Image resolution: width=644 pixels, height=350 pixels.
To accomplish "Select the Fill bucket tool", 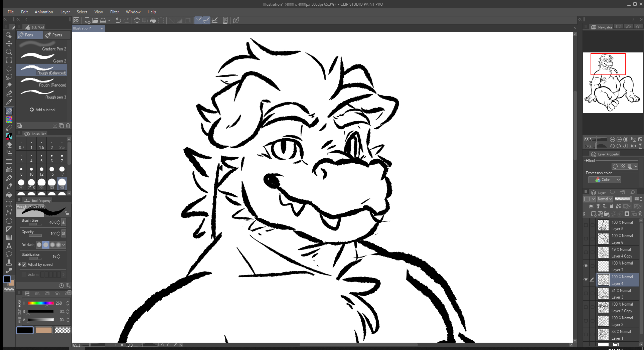I will [x=9, y=195].
